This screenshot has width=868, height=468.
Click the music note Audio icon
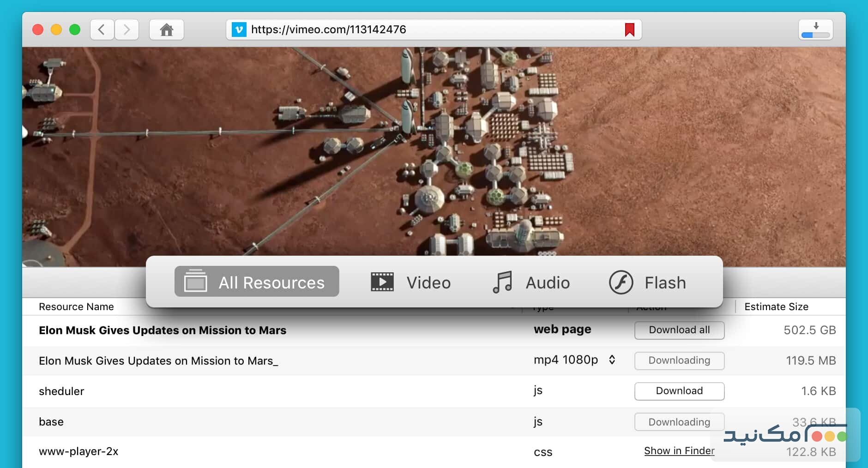502,282
